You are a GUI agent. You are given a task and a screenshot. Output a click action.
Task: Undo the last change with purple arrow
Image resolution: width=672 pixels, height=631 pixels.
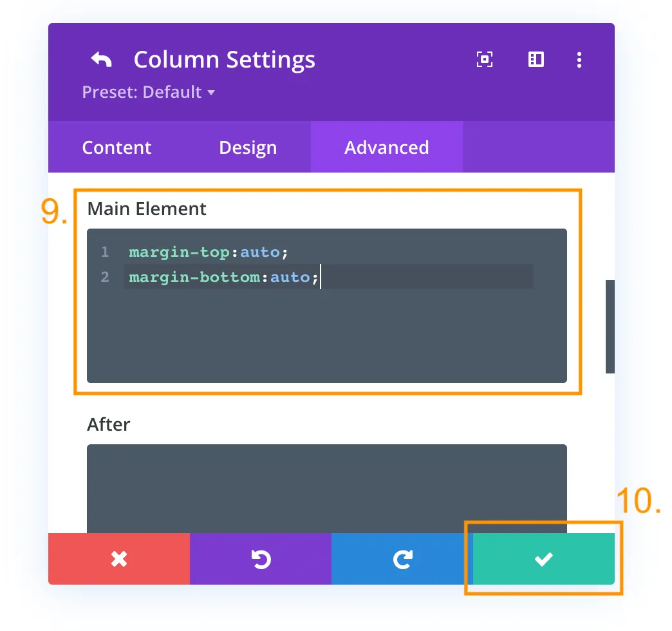[x=260, y=559]
